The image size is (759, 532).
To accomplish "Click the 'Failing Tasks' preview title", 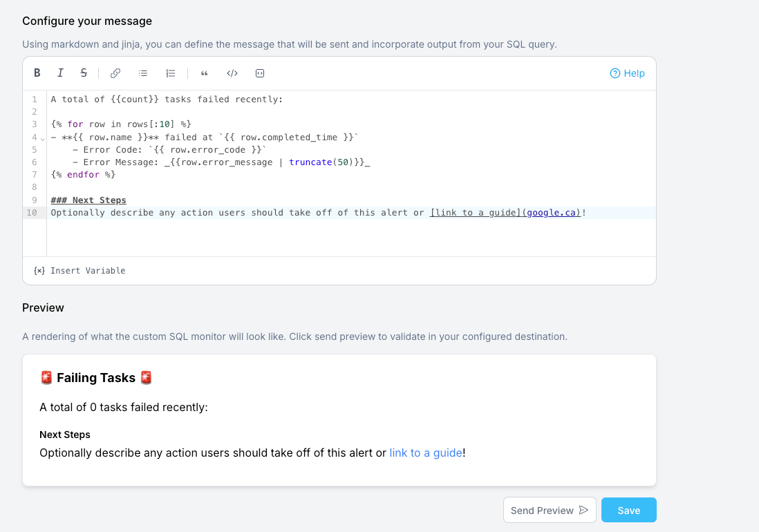I will (x=96, y=378).
